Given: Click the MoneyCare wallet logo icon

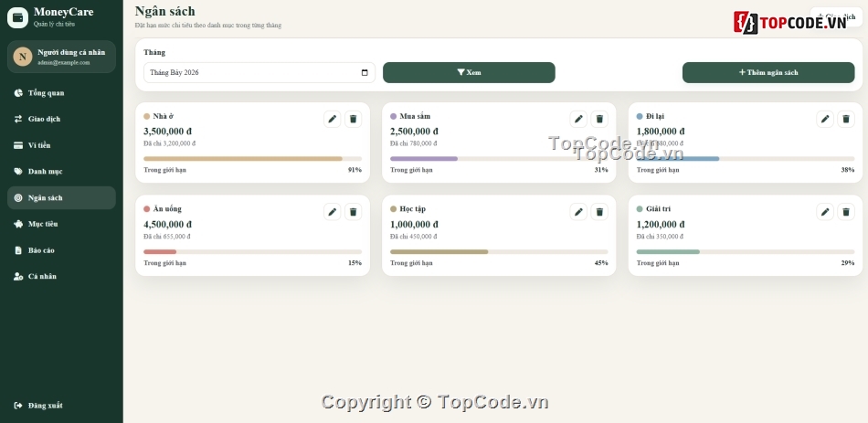Looking at the screenshot, I should [x=17, y=17].
